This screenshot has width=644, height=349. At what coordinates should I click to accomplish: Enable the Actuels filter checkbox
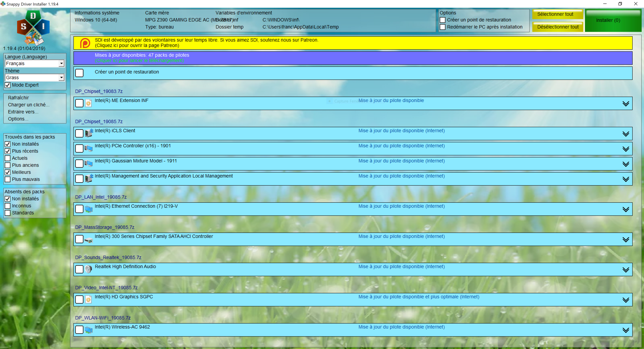click(x=8, y=158)
